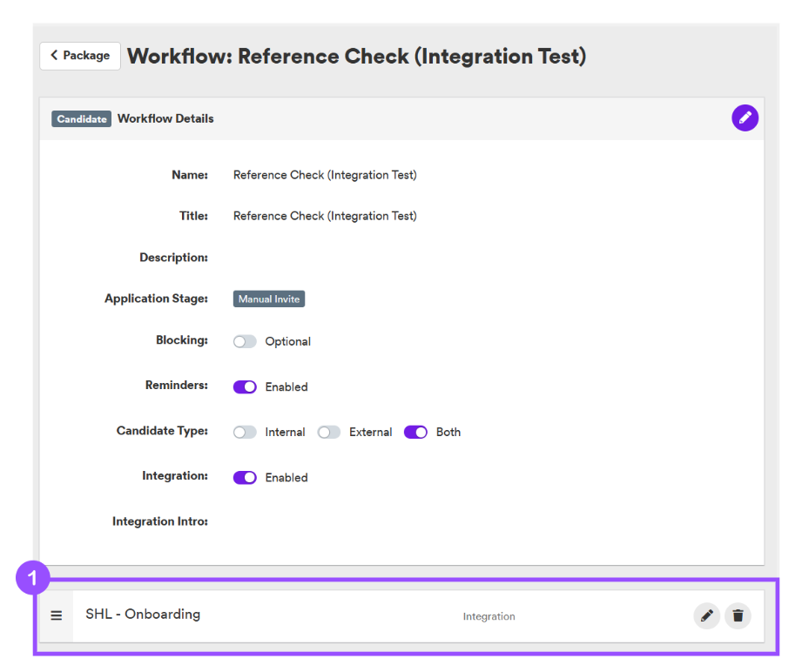Disable the Reminders toggle
The width and height of the screenshot is (802, 672).
(x=245, y=387)
